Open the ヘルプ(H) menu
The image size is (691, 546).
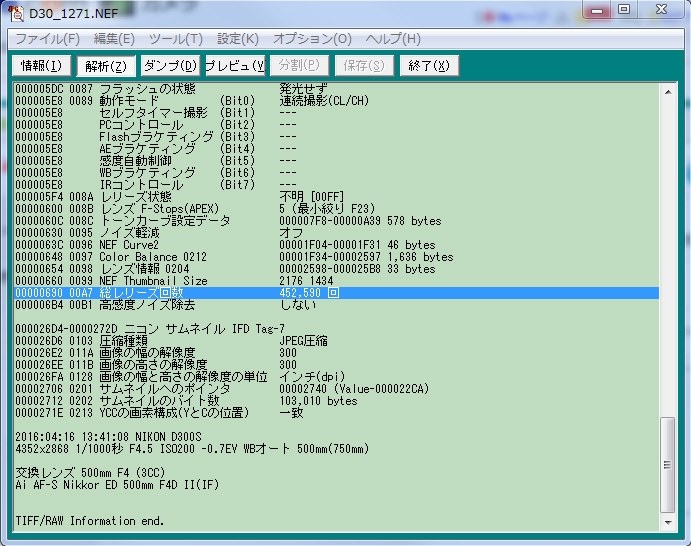[393, 39]
